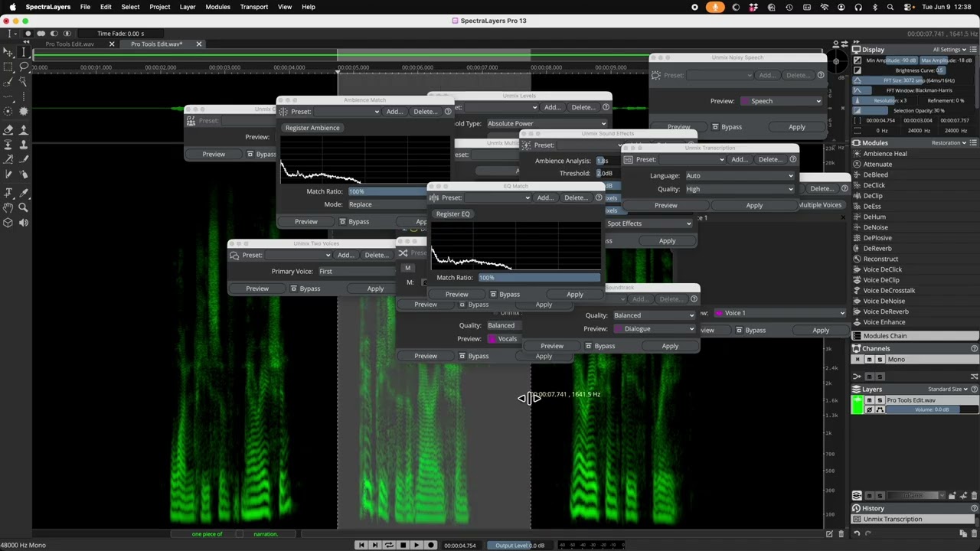This screenshot has height=551, width=980.
Task: Select the Amplify tool
Action: [24, 130]
